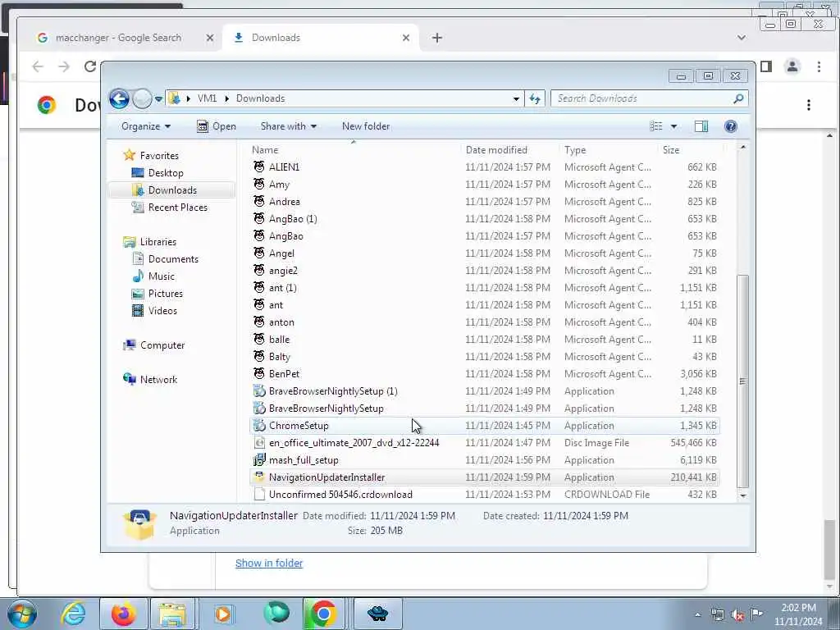Click the Explorer Back navigation button
Image resolution: width=840 pixels, height=630 pixels.
point(119,98)
